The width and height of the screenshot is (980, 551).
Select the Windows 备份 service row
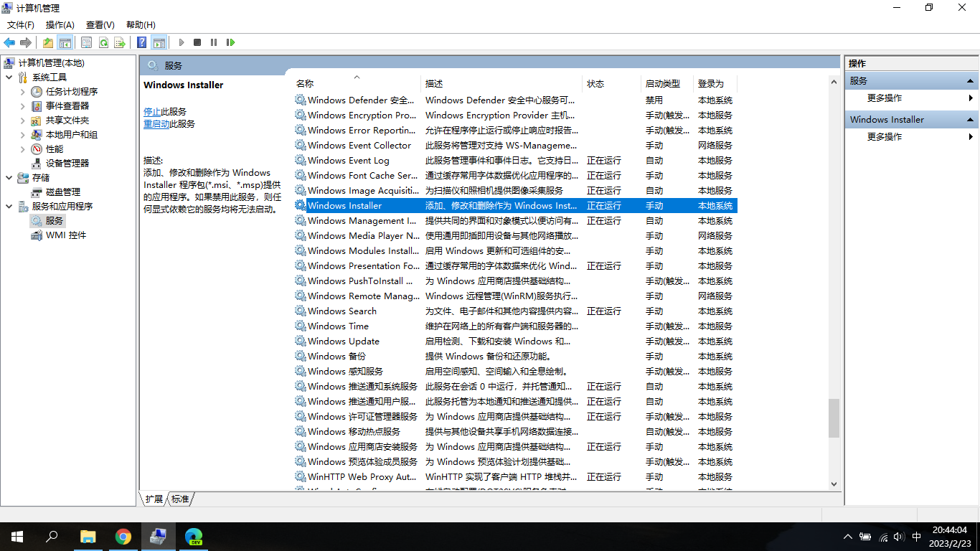[x=514, y=356]
